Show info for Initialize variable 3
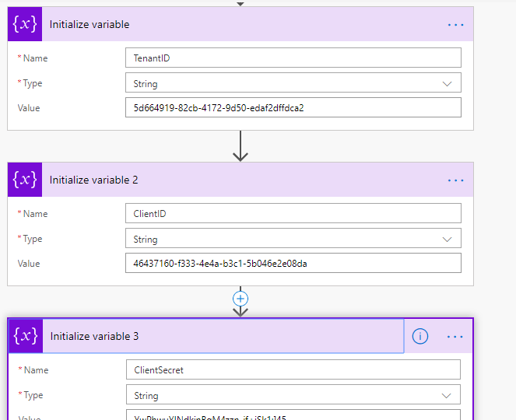The image size is (516, 420). click(420, 336)
